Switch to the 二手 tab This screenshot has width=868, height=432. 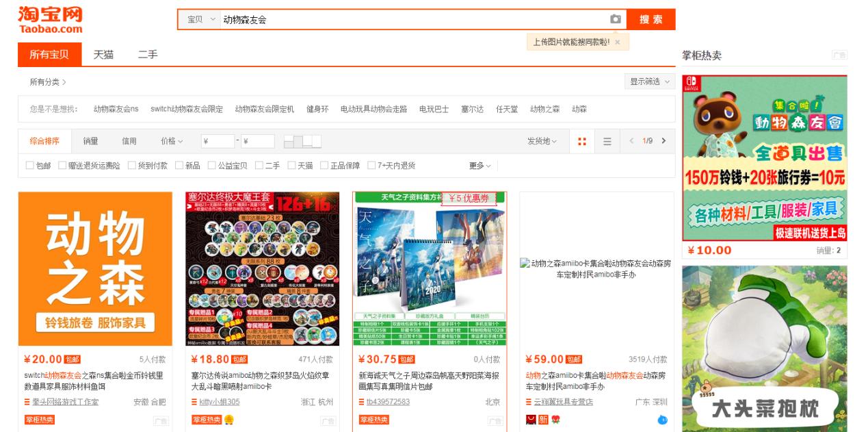147,53
